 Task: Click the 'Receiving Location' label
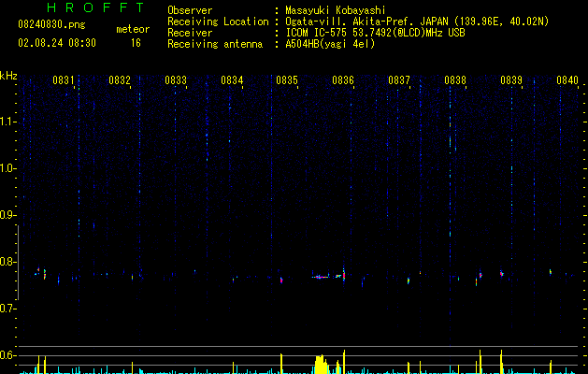click(218, 22)
